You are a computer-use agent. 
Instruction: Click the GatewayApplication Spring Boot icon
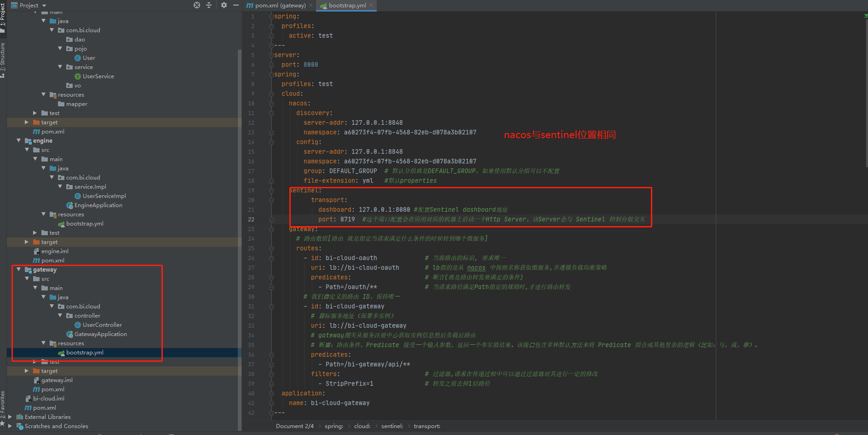coord(70,334)
